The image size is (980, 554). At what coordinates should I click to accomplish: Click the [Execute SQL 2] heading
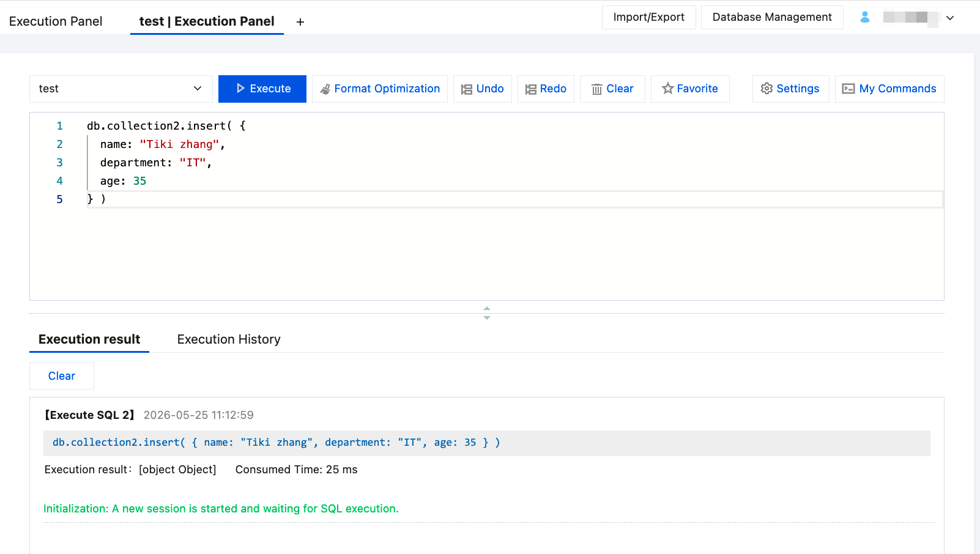point(89,415)
